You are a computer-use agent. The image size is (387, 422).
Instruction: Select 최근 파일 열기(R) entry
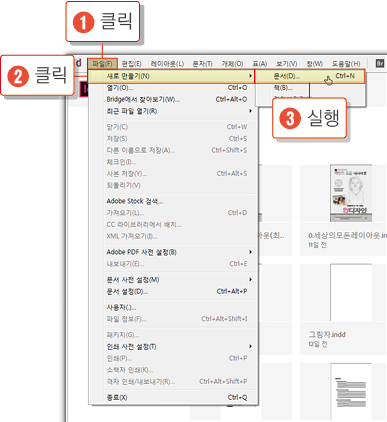[173, 111]
